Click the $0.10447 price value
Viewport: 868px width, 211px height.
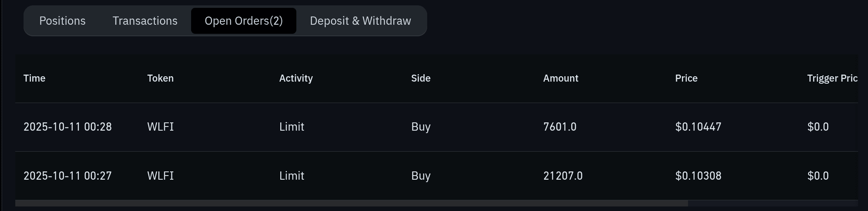tap(698, 127)
